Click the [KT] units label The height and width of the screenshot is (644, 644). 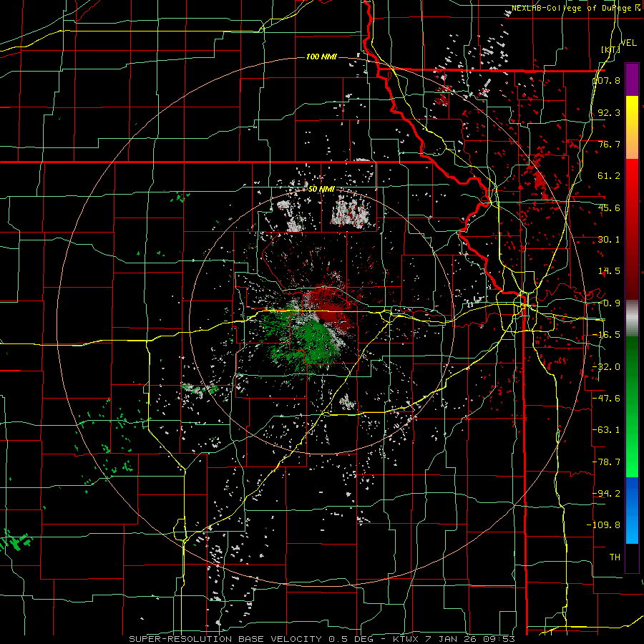point(611,49)
